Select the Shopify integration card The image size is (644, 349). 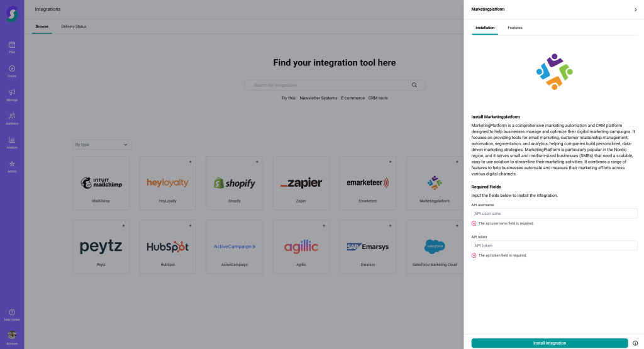(x=235, y=183)
